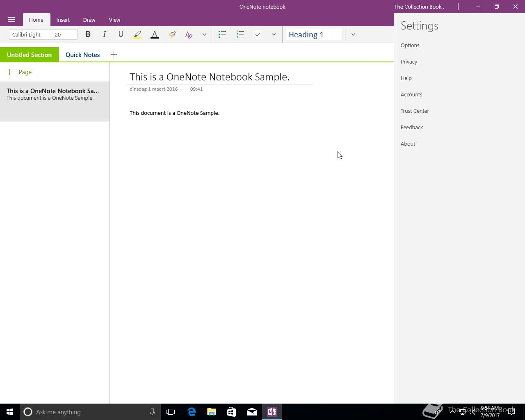The height and width of the screenshot is (420, 525).
Task: Open Trust Center
Action: pos(415,111)
